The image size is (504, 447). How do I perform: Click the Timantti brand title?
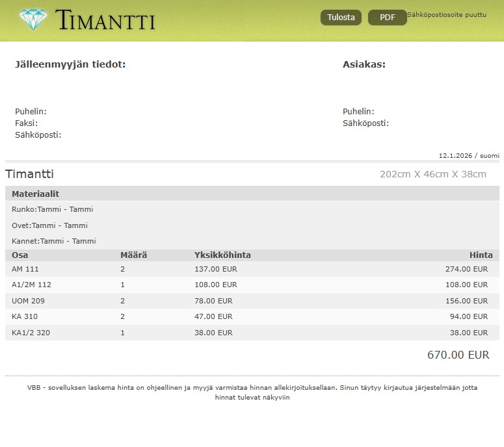point(105,20)
